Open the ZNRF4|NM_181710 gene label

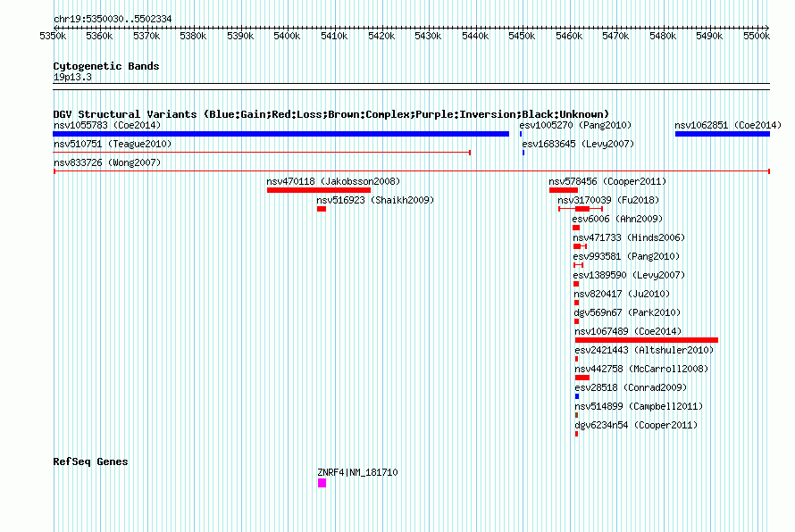(x=357, y=472)
